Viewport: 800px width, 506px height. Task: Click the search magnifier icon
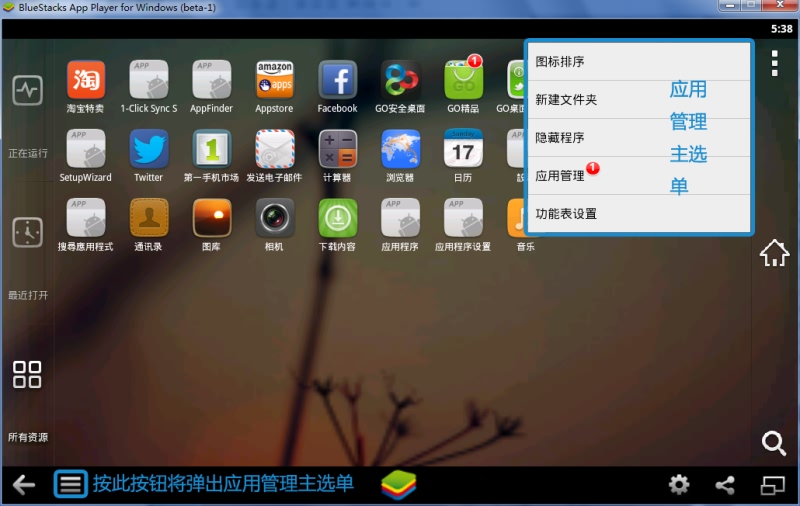click(x=773, y=443)
